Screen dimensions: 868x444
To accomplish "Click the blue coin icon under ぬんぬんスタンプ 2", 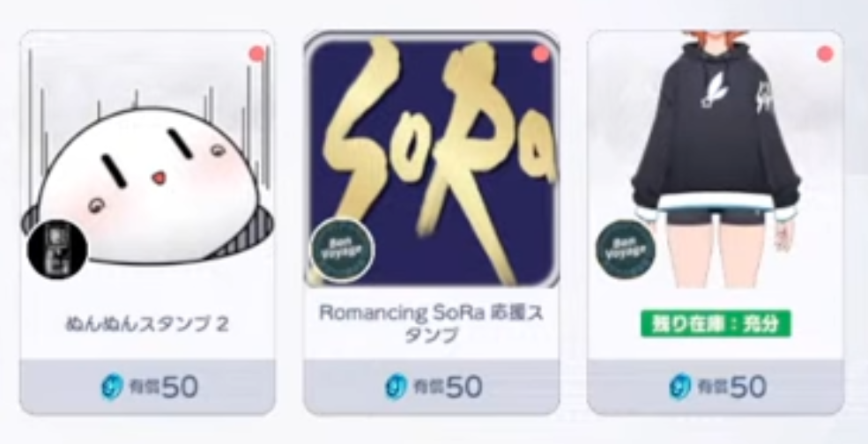I will (112, 387).
